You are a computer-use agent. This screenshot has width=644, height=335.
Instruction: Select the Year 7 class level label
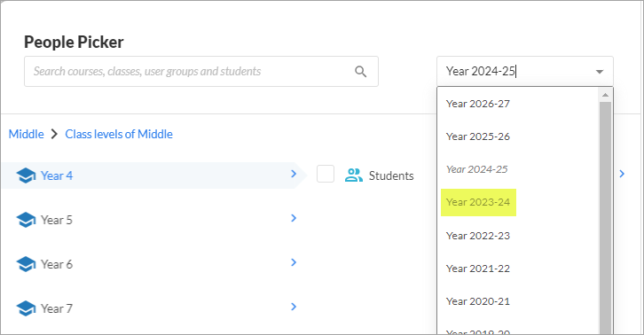click(57, 308)
